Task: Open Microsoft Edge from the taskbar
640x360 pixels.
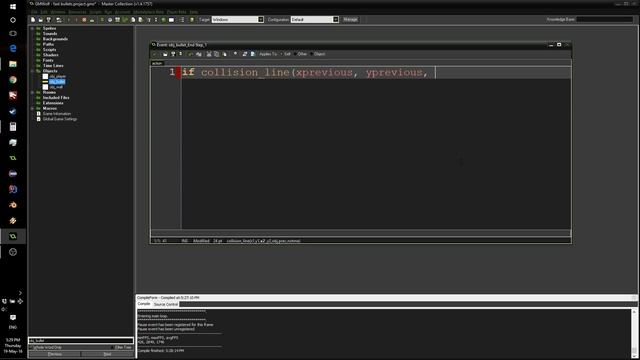Action: tap(13, 49)
